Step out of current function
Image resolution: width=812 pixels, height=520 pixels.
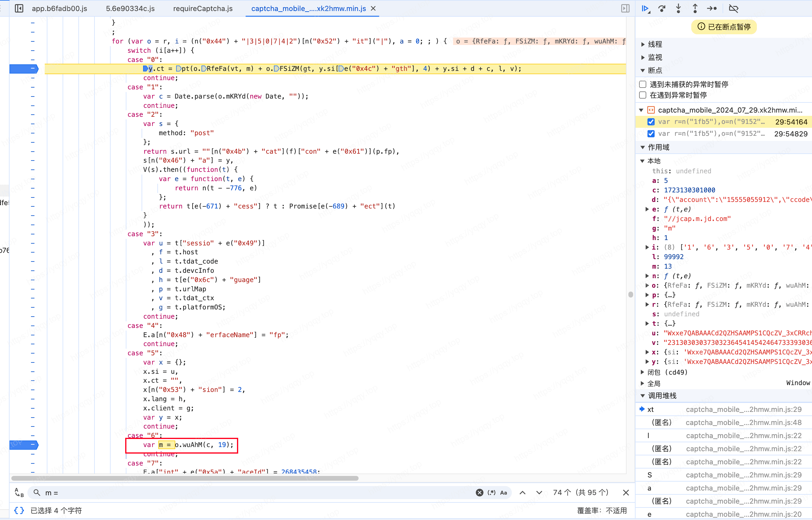click(x=695, y=8)
